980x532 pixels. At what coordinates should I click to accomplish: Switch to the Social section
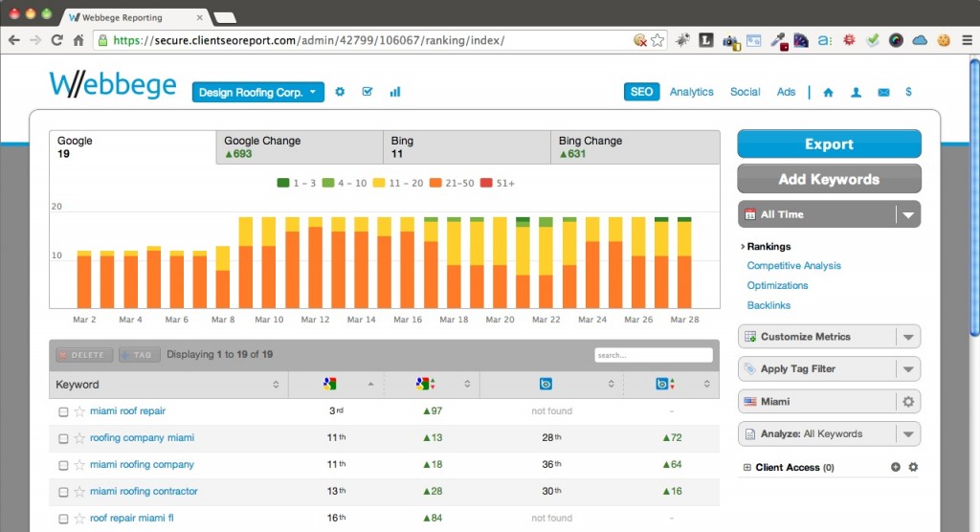pos(745,92)
